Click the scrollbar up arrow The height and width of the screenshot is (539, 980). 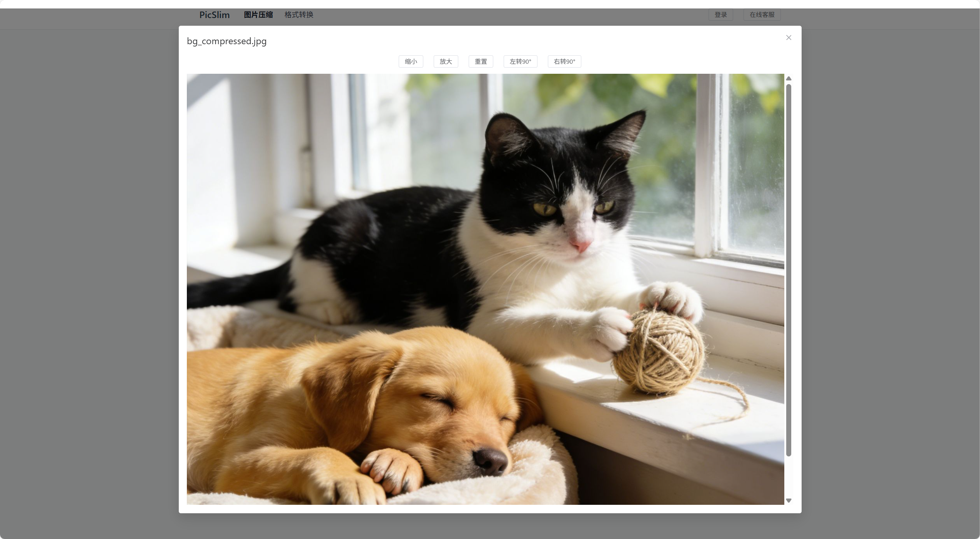pyautogui.click(x=789, y=78)
